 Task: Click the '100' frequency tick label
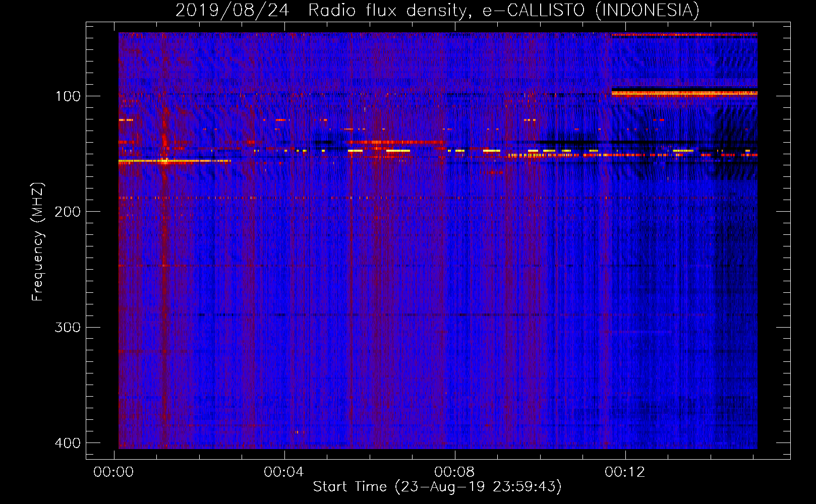coord(68,96)
